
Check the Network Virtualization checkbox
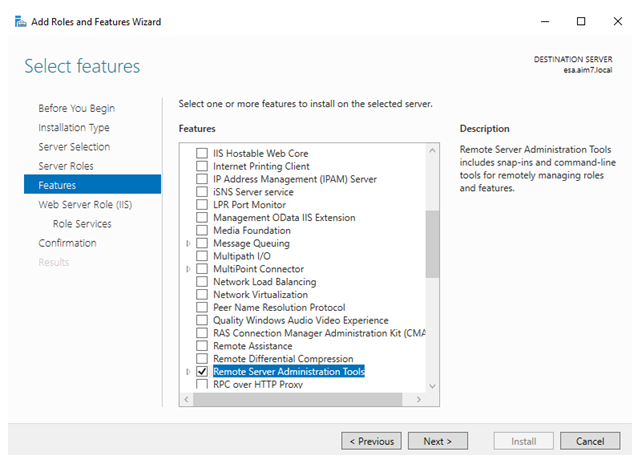click(202, 295)
